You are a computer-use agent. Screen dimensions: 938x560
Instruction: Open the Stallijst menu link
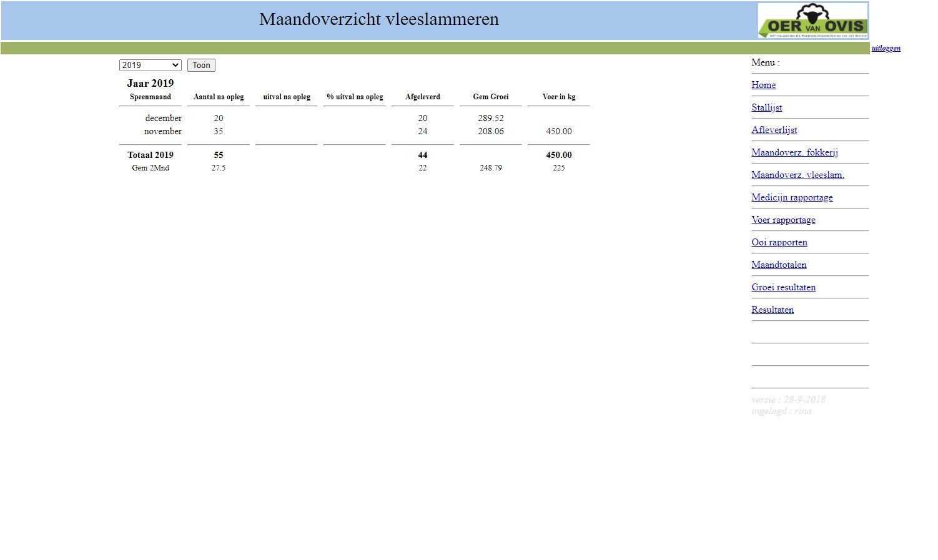coord(766,107)
